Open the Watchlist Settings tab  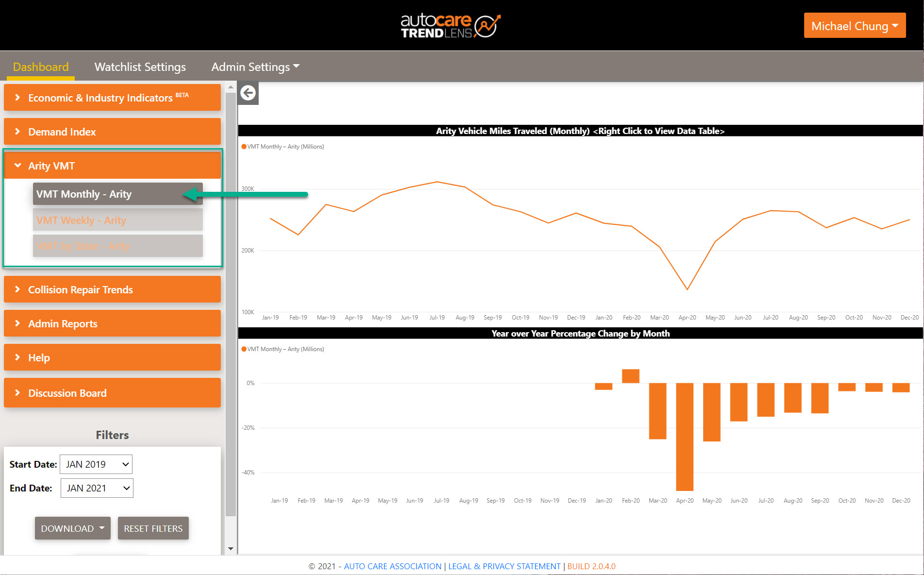click(140, 67)
